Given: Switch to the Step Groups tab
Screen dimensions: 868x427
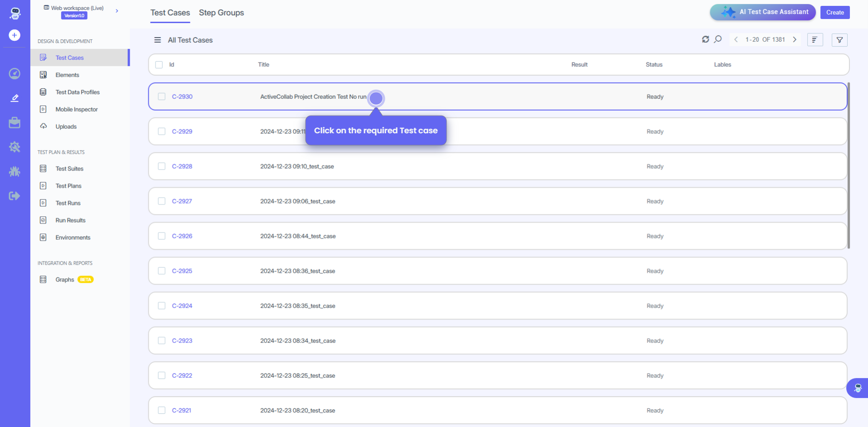Looking at the screenshot, I should (221, 13).
